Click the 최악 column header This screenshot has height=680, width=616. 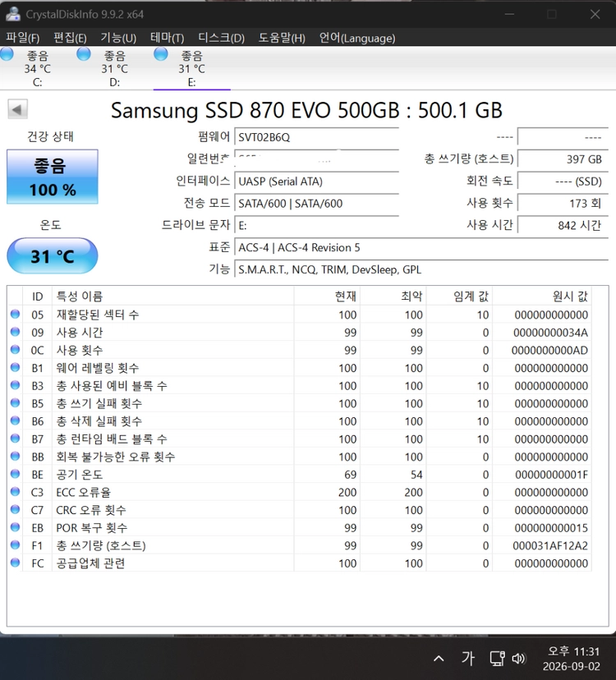click(x=393, y=296)
